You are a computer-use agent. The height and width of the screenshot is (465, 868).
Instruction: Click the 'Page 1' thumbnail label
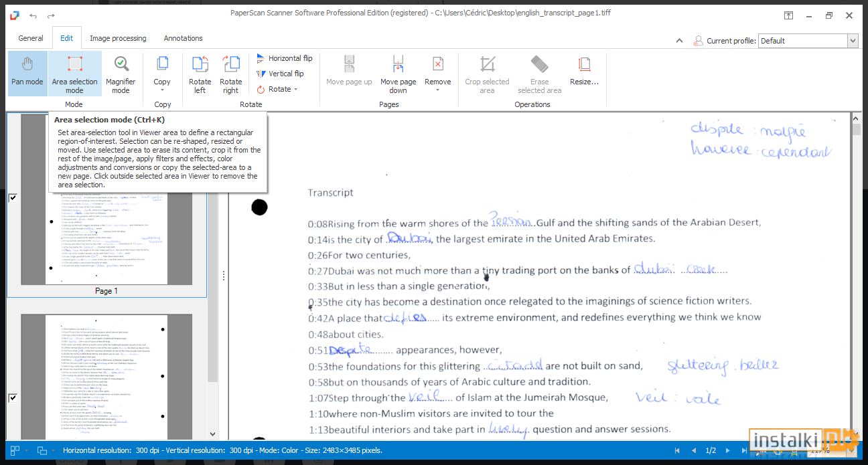106,291
